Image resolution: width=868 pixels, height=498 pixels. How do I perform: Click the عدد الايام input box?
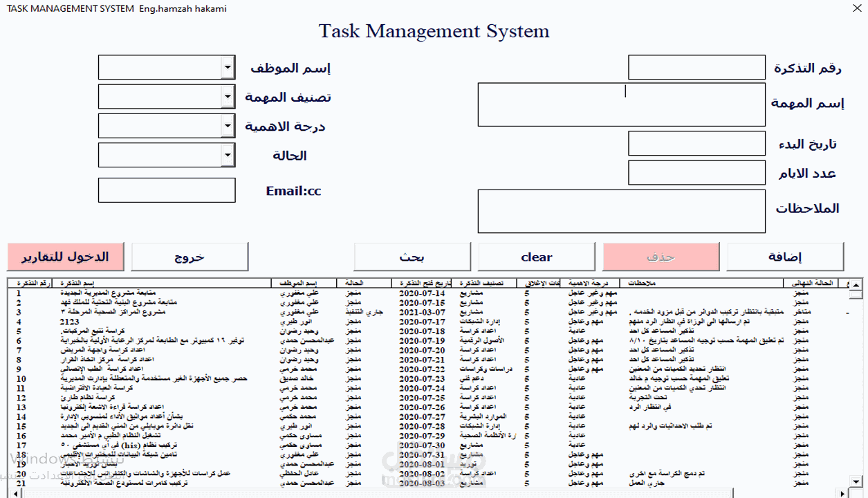click(x=696, y=172)
